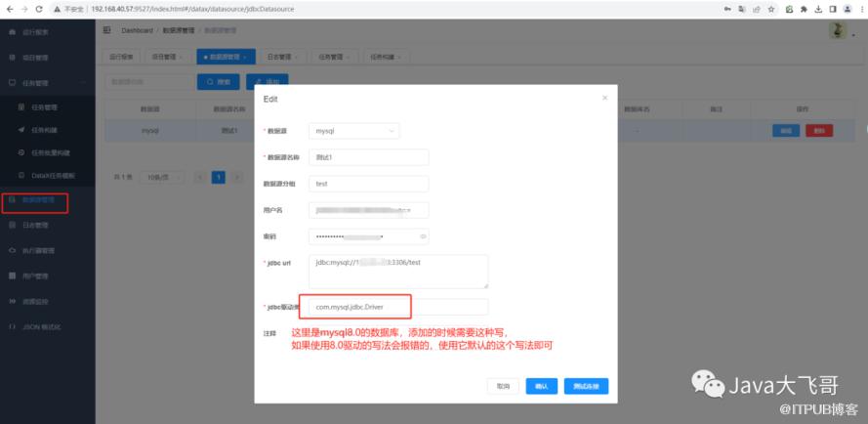
Task: Open 项目管理 in the sidebar
Action: (x=36, y=58)
